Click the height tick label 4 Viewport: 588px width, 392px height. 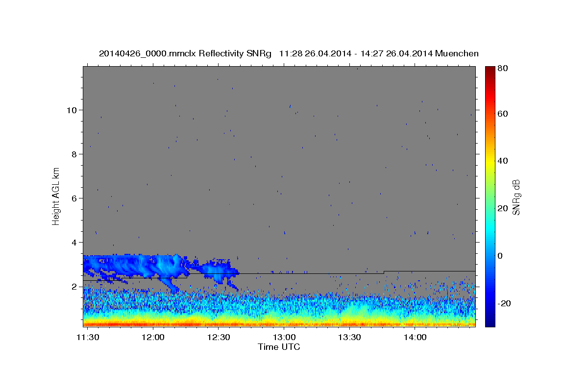tap(74, 242)
